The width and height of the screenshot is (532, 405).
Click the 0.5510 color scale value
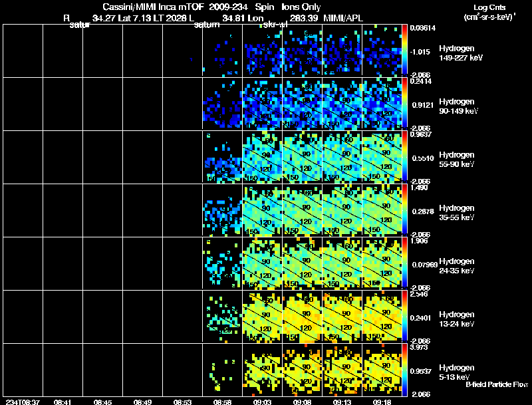[x=423, y=158]
